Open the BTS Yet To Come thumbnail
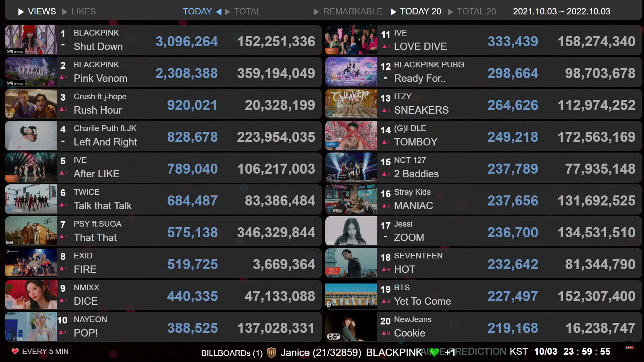 [x=351, y=295]
